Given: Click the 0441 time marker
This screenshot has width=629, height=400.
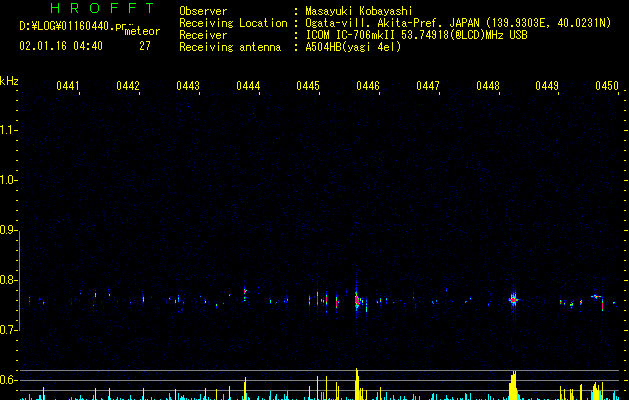Looking at the screenshot, I should coord(67,85).
